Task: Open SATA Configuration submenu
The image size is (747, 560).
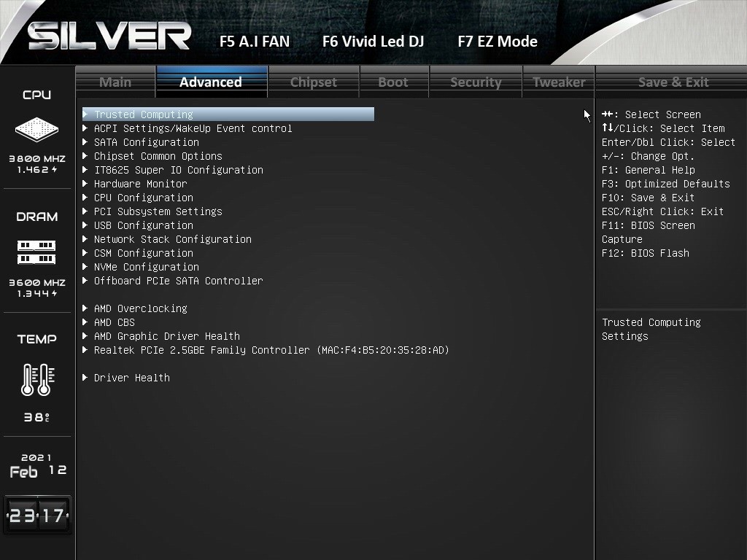Action: pyautogui.click(x=141, y=142)
